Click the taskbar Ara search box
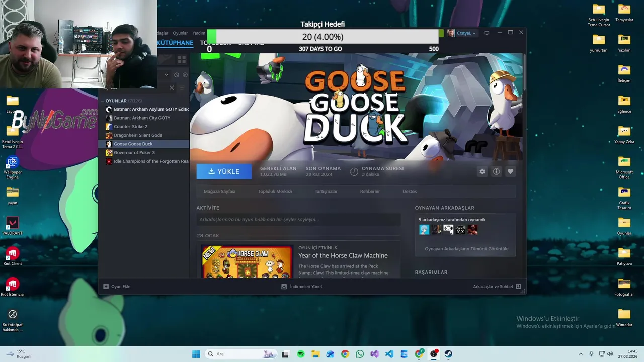Screen dimensions: 644x362 (241, 354)
